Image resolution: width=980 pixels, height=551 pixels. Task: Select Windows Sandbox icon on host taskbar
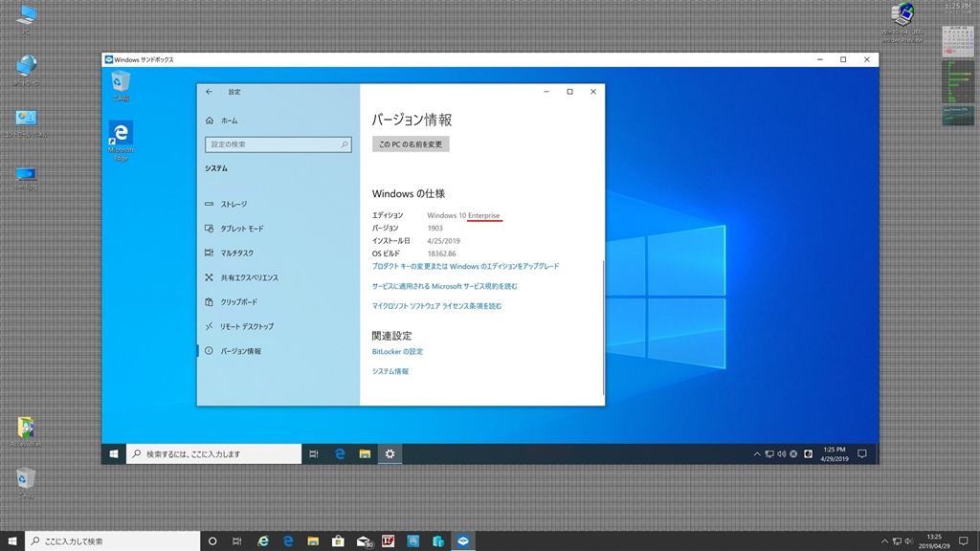[x=463, y=541]
